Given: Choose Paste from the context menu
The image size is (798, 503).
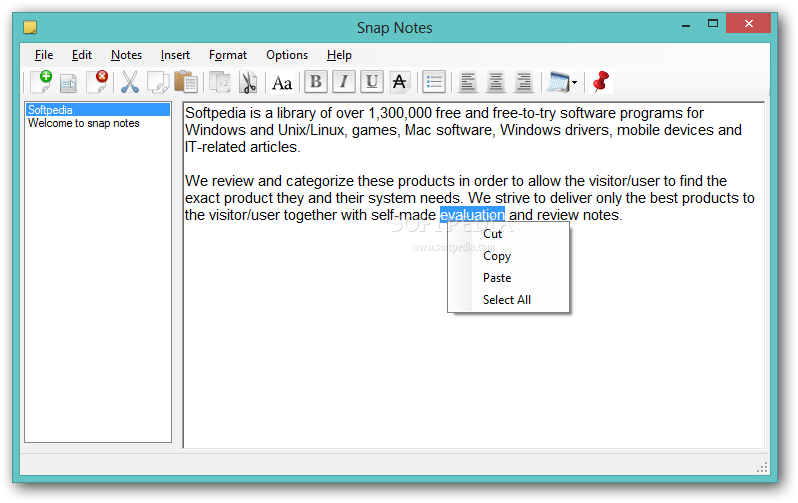Looking at the screenshot, I should (x=508, y=278).
